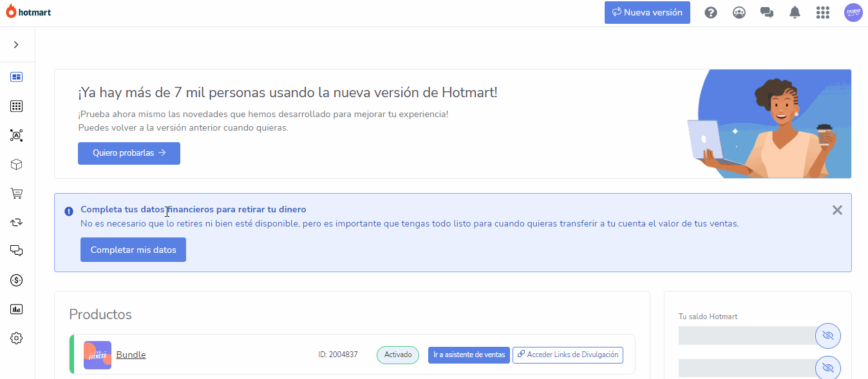The image size is (868, 379).
Task: Open the settings gear in sidebar
Action: 17,338
